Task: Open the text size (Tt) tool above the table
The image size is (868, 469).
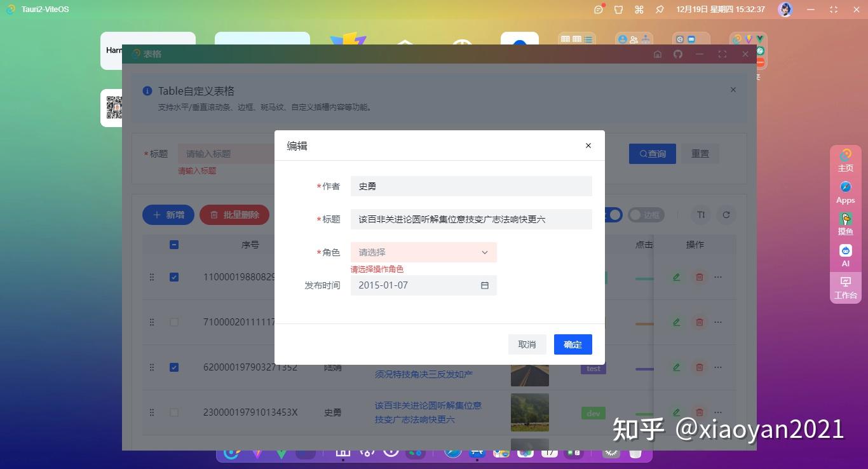Action: tap(700, 215)
